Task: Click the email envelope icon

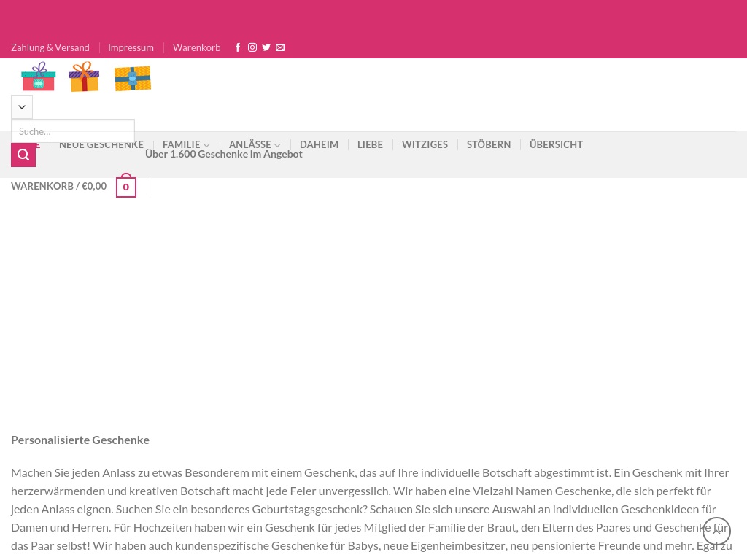Action: pos(280,47)
